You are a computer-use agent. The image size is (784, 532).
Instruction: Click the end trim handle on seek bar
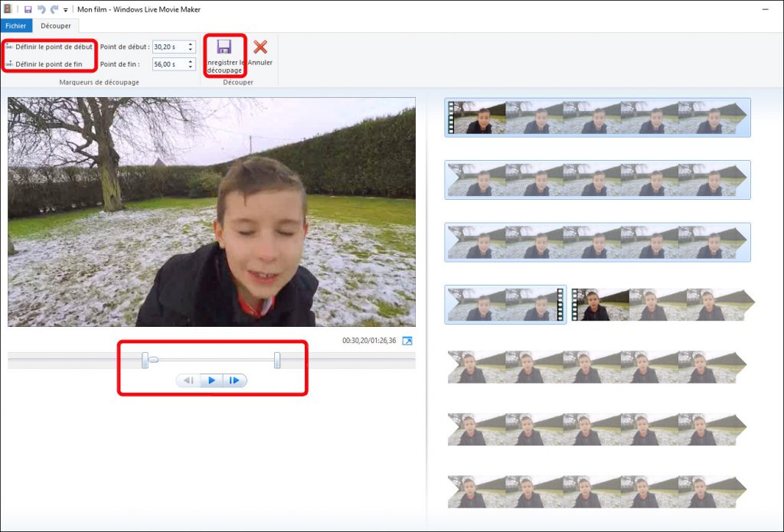coord(277,360)
